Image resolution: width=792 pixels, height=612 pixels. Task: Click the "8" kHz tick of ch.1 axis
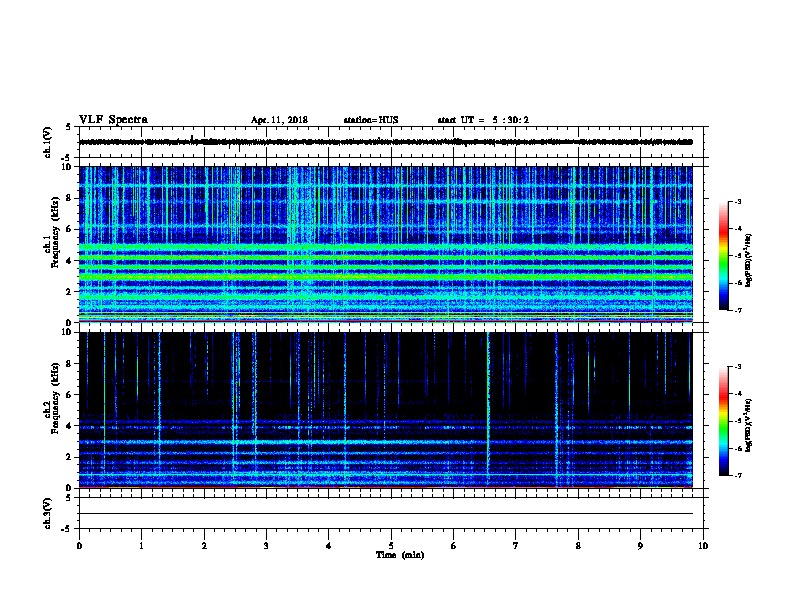(x=69, y=198)
